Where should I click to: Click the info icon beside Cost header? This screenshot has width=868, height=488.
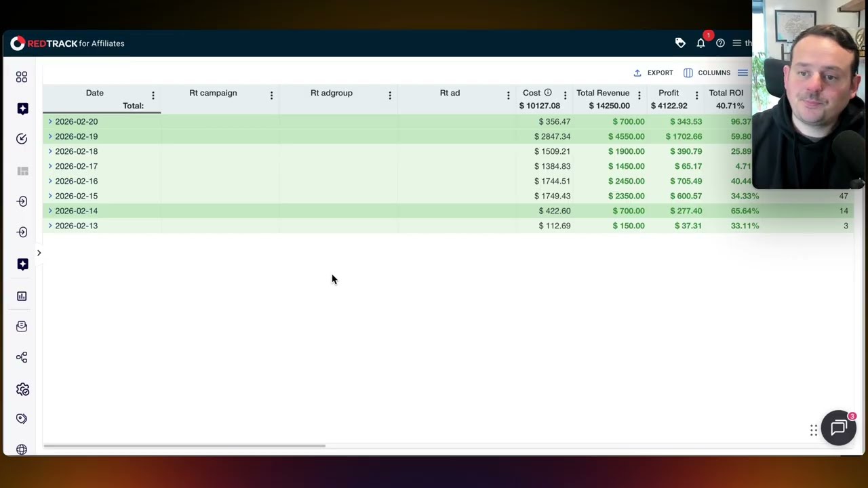click(548, 93)
